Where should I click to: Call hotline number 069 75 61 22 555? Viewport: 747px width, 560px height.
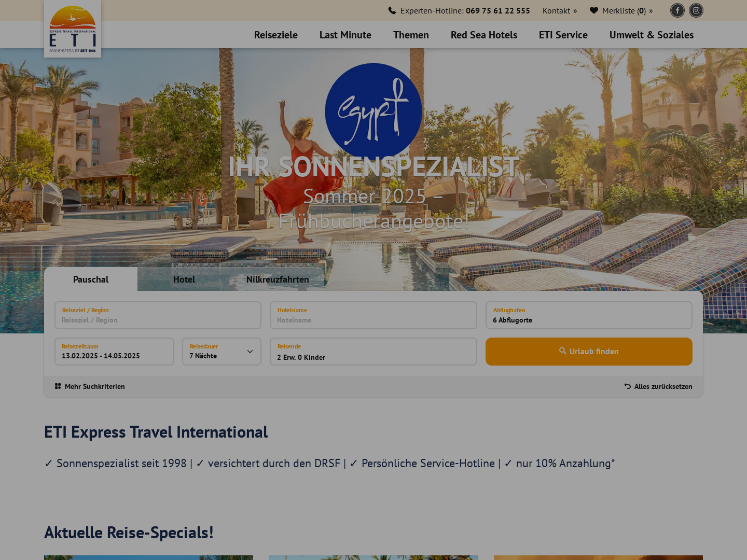498,10
